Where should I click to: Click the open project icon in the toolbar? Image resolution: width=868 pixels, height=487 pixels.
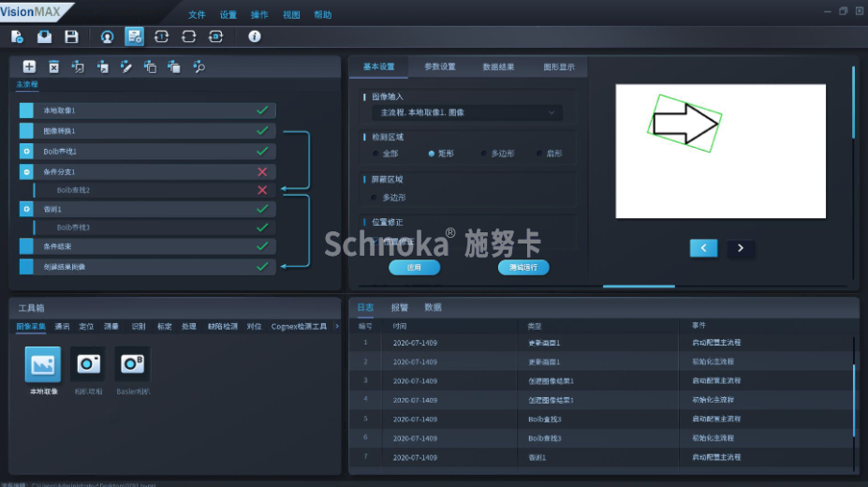(x=44, y=37)
